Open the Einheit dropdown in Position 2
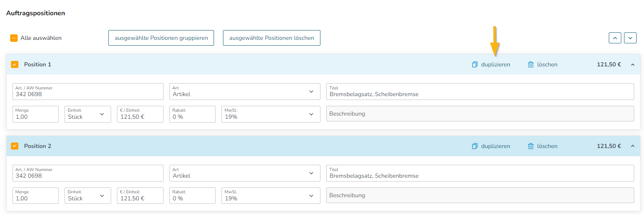Viewport: 644px width, 214px height. point(88,196)
